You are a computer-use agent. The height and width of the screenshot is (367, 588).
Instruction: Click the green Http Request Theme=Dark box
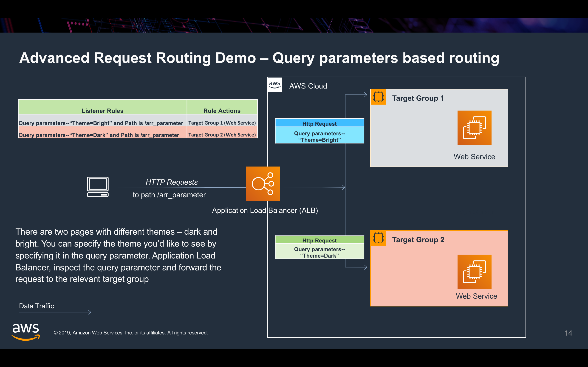319,247
